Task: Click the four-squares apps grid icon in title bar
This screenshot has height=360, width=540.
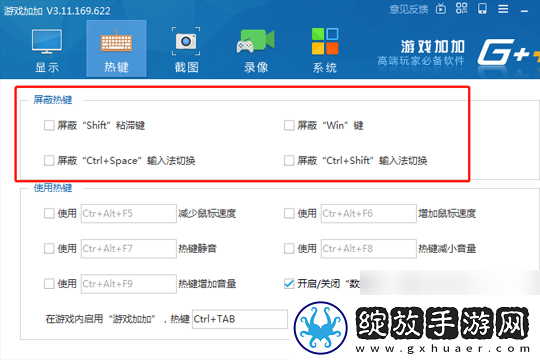Action: pyautogui.click(x=461, y=8)
